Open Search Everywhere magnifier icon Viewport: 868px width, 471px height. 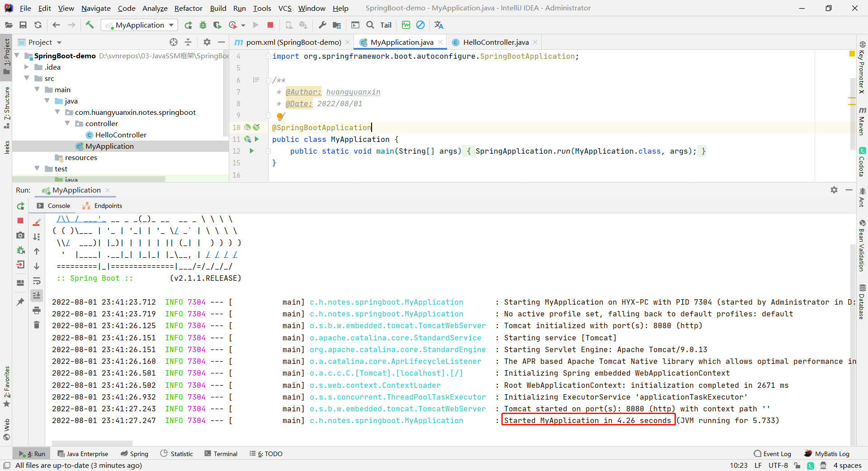pos(370,25)
